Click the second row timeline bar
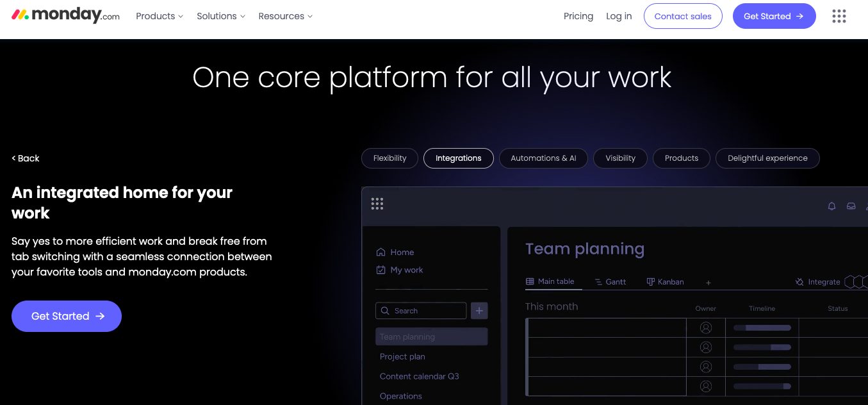The image size is (868, 405). coord(762,347)
